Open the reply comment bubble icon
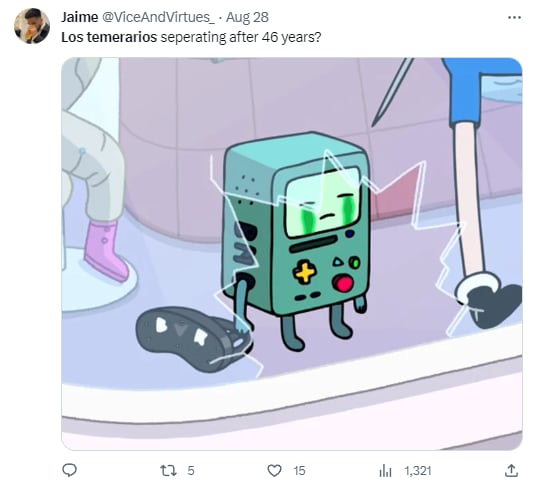 coord(69,470)
